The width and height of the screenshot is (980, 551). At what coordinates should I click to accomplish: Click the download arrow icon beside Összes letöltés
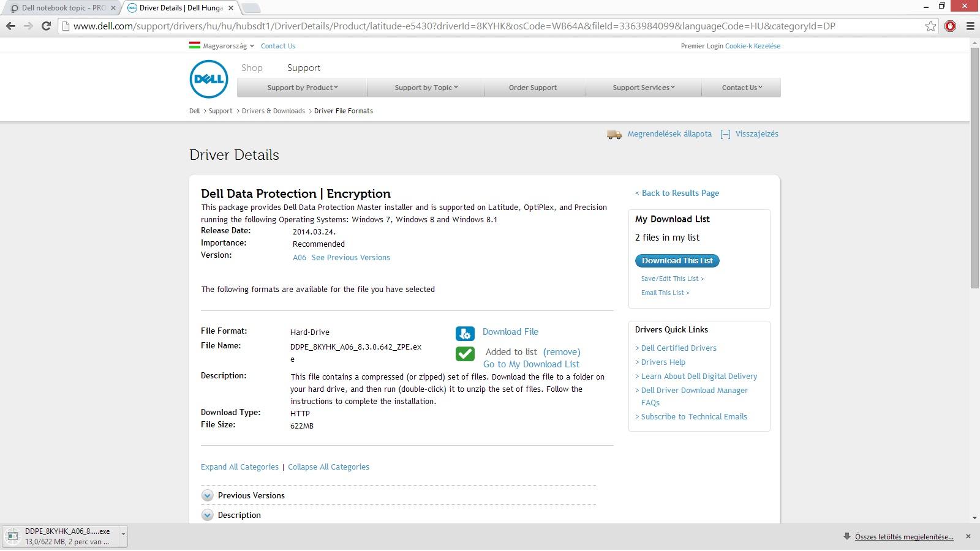click(x=847, y=536)
